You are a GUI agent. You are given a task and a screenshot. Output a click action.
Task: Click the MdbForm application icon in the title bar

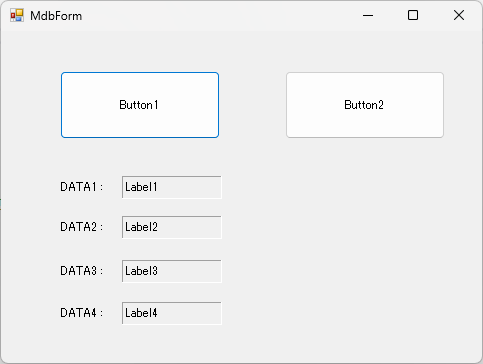click(17, 15)
